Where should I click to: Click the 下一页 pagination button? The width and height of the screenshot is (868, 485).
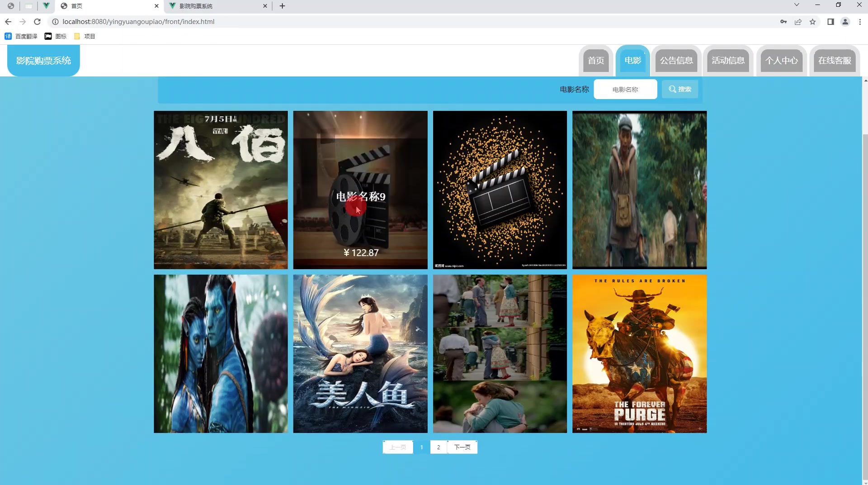(462, 447)
